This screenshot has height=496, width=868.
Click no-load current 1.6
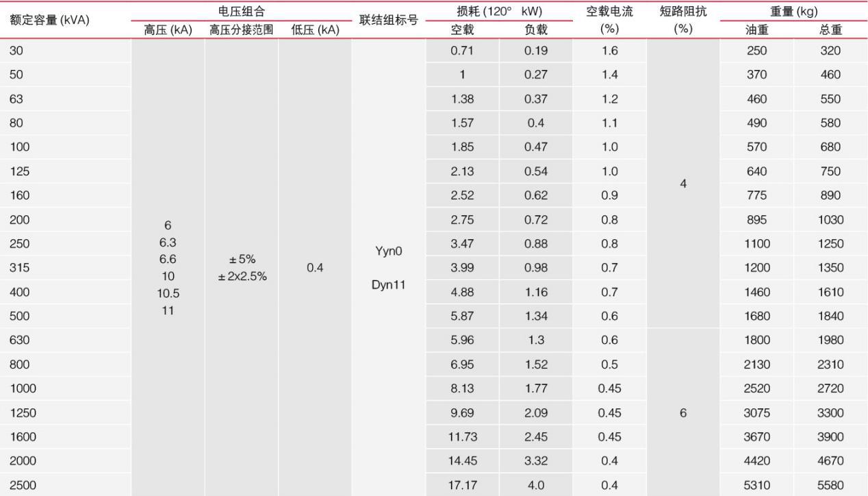coord(609,51)
